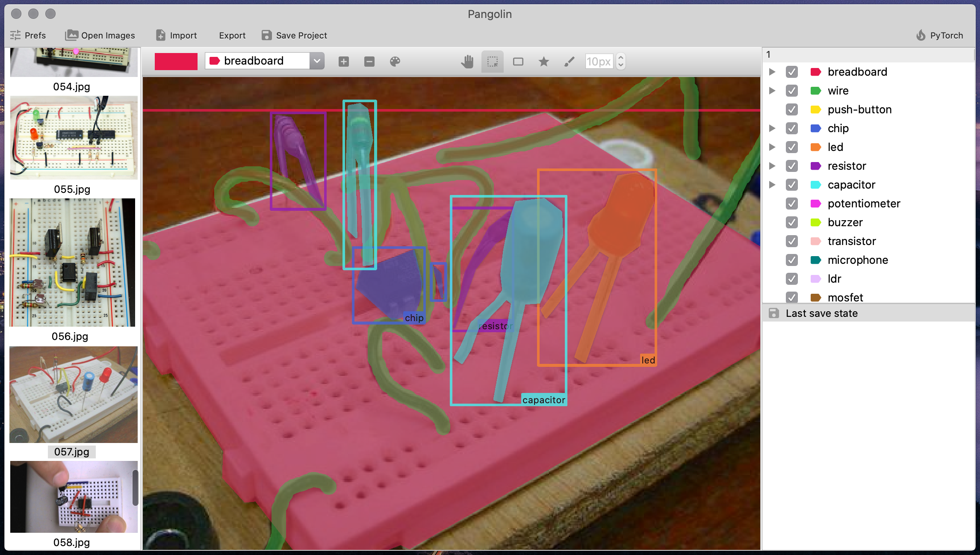980x555 pixels.
Task: Select the dashed rectangle selection tool
Action: 493,62
